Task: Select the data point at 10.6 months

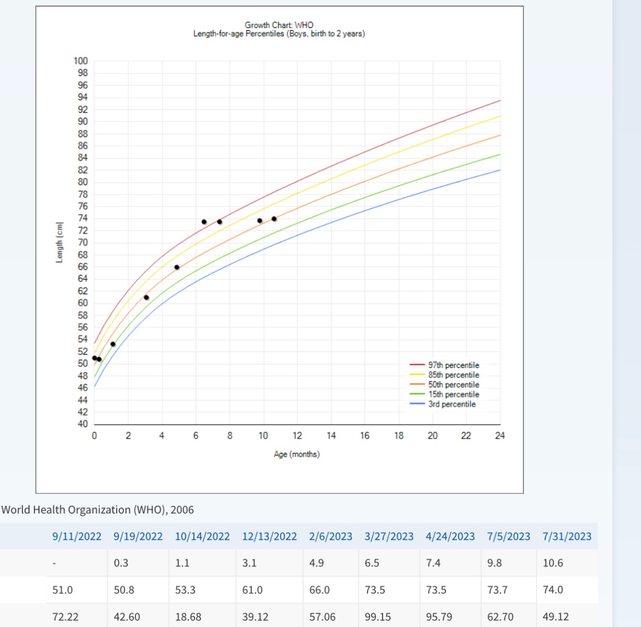Action: coord(274,219)
